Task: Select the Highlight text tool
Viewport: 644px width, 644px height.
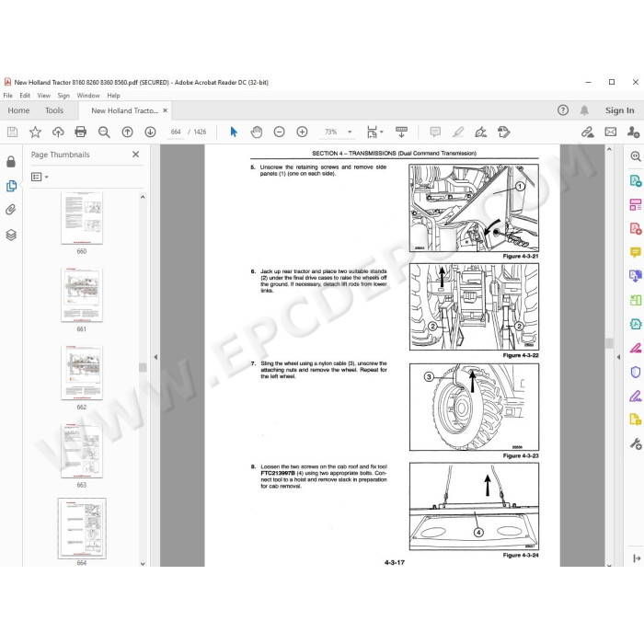Action: 458,132
